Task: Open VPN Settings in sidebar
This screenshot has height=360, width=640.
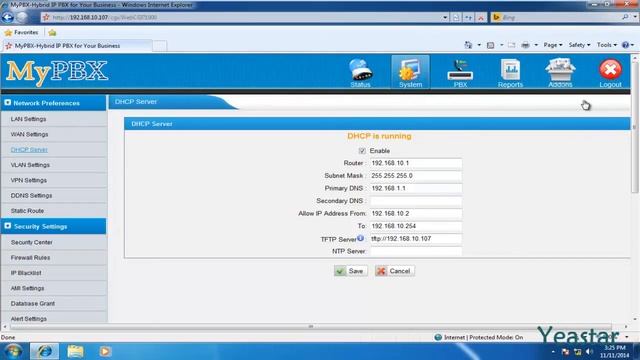Action: tap(29, 180)
